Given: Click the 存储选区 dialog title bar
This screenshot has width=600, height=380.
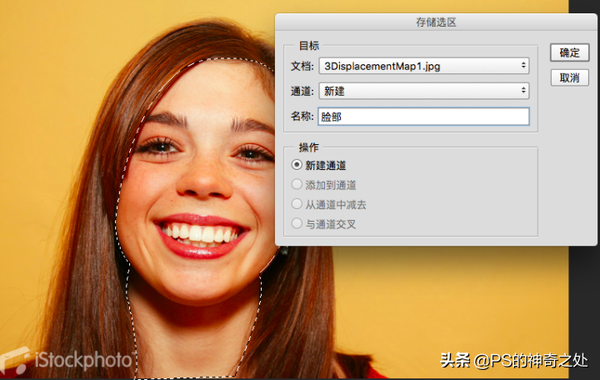Looking at the screenshot, I should point(436,22).
